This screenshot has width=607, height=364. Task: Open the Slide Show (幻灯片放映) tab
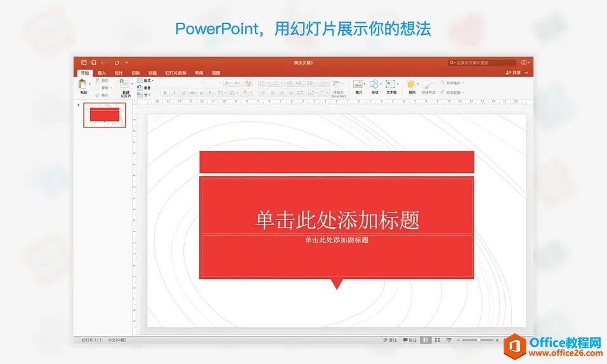tap(176, 73)
